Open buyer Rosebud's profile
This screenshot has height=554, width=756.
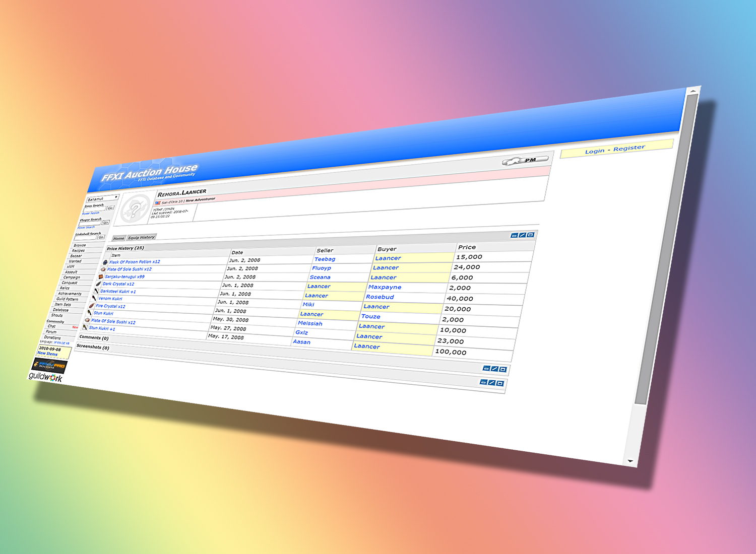[x=380, y=297]
